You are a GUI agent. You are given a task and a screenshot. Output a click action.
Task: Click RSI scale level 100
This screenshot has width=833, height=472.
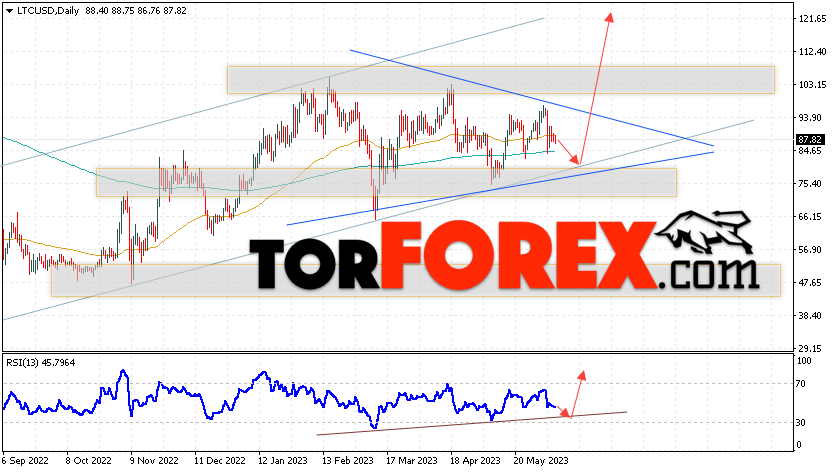pyautogui.click(x=805, y=361)
